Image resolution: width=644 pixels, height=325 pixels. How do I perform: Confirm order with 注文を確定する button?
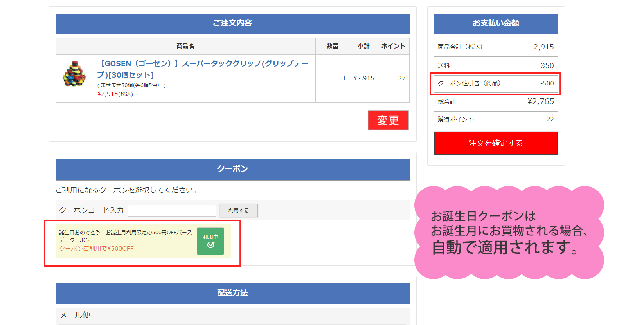[x=495, y=143]
